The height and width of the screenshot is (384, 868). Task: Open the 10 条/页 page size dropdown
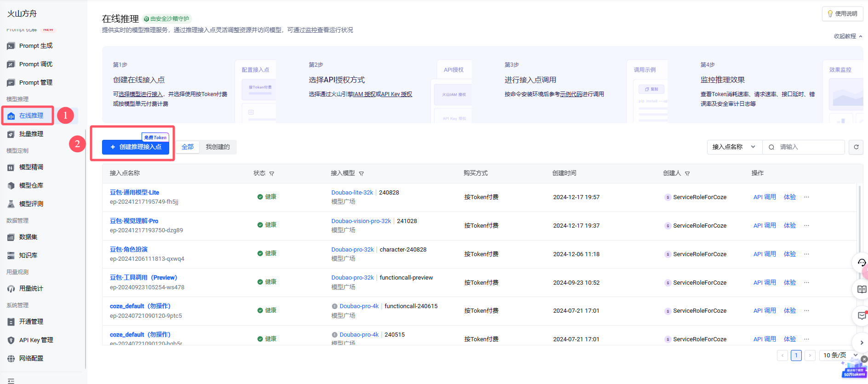839,355
